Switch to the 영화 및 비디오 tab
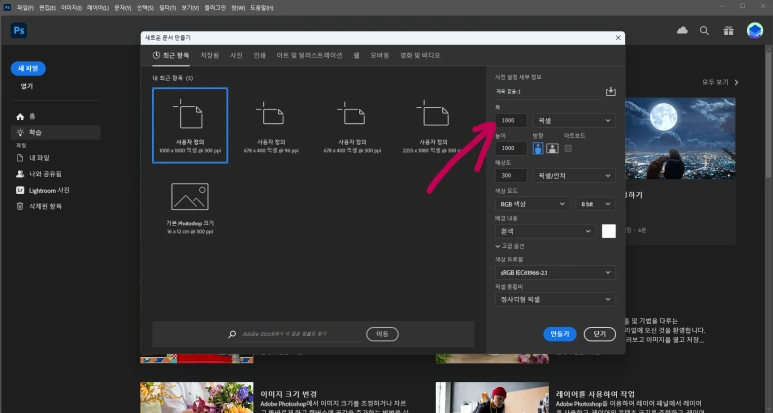 coord(420,55)
